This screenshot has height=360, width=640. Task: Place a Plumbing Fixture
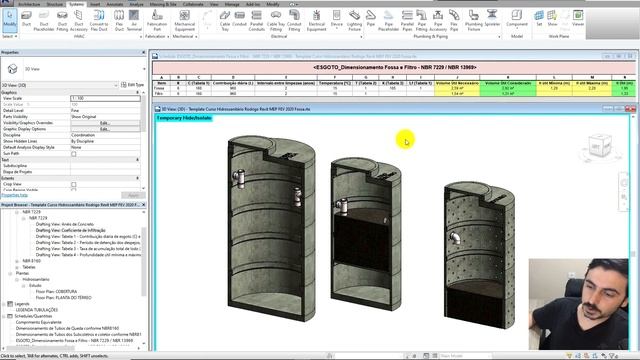pyautogui.click(x=473, y=20)
